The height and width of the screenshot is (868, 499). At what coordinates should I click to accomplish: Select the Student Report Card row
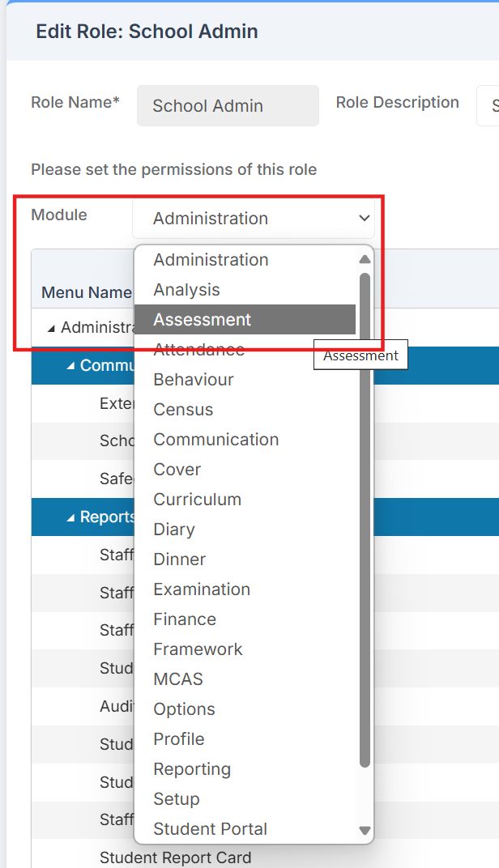click(175, 857)
